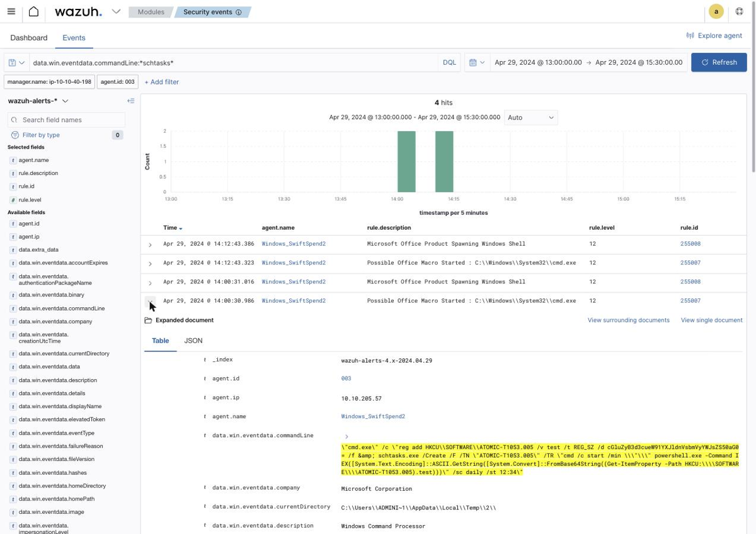Collapse the fields sidebar
Viewport: 756px width, 534px height.
130,101
